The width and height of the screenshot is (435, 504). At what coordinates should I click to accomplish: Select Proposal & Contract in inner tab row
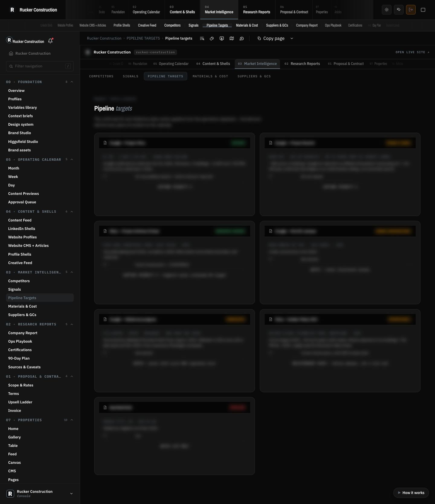pyautogui.click(x=346, y=64)
